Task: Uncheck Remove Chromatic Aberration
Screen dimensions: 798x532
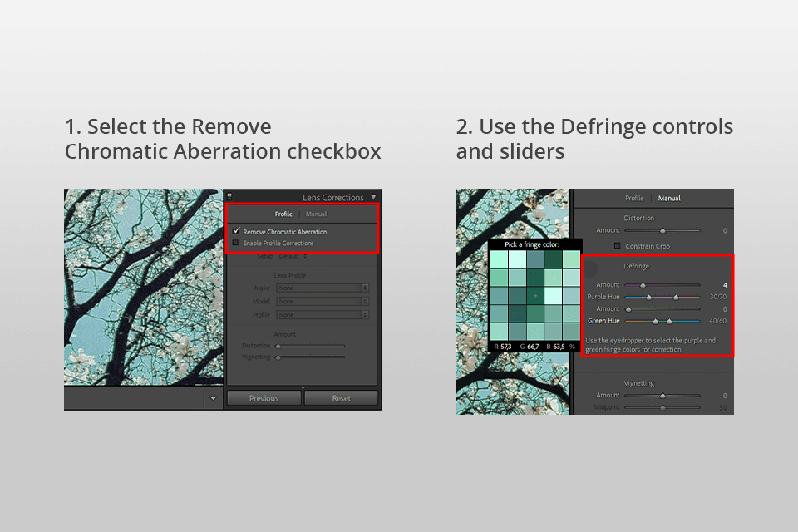Action: pyautogui.click(x=236, y=231)
